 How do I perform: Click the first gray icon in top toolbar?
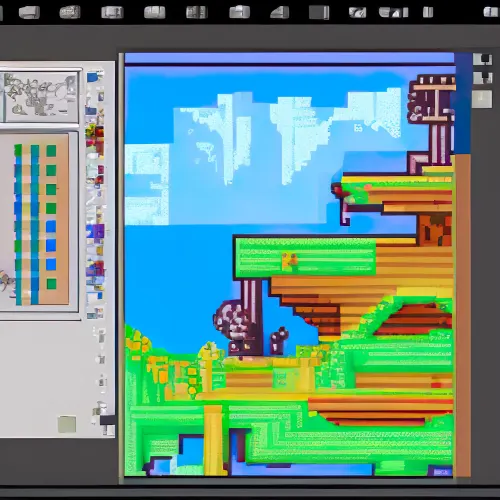point(29,13)
